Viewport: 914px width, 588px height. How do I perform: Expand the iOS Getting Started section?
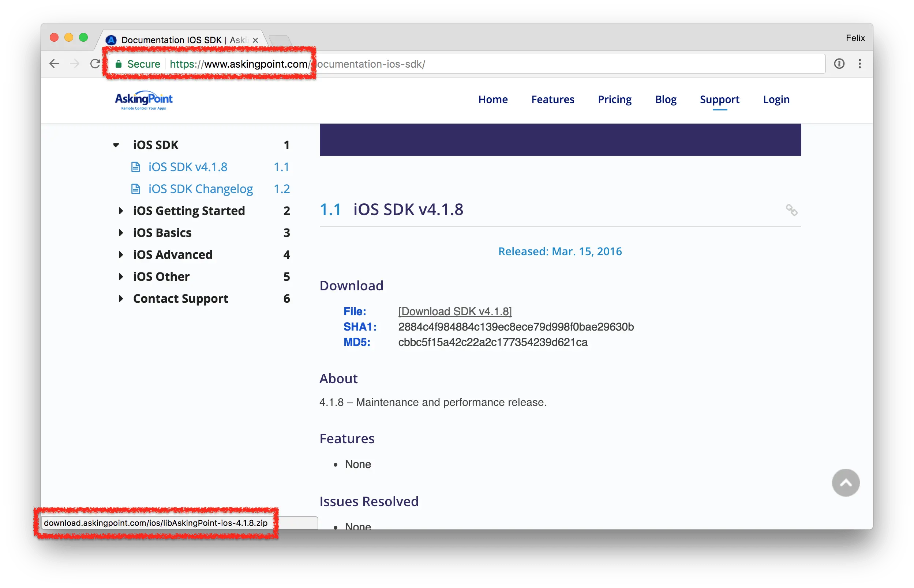point(121,211)
